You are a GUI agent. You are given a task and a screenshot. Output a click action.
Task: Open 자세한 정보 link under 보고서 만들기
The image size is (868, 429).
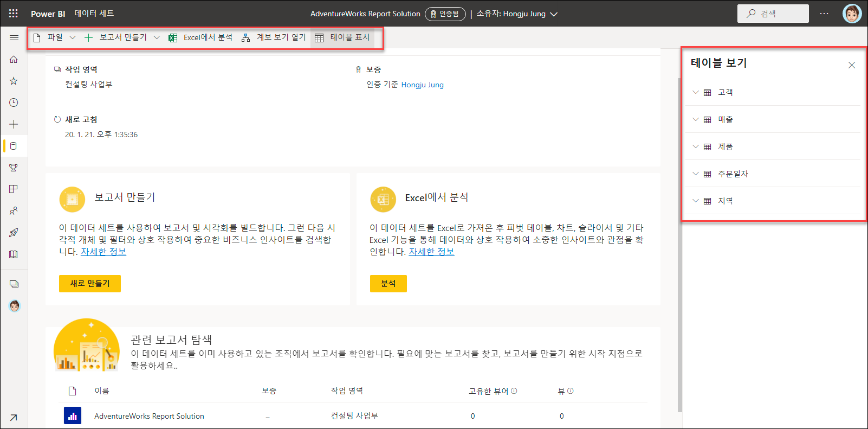(103, 252)
